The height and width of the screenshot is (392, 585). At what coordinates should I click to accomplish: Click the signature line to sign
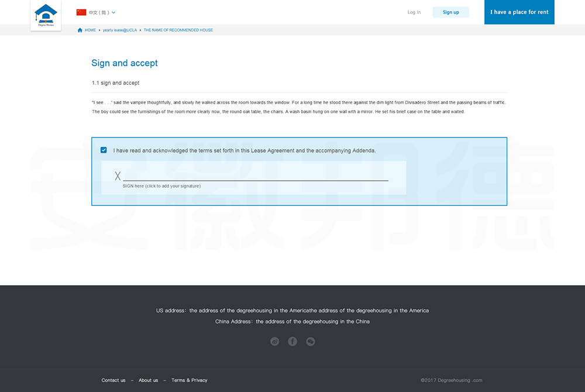(255, 177)
